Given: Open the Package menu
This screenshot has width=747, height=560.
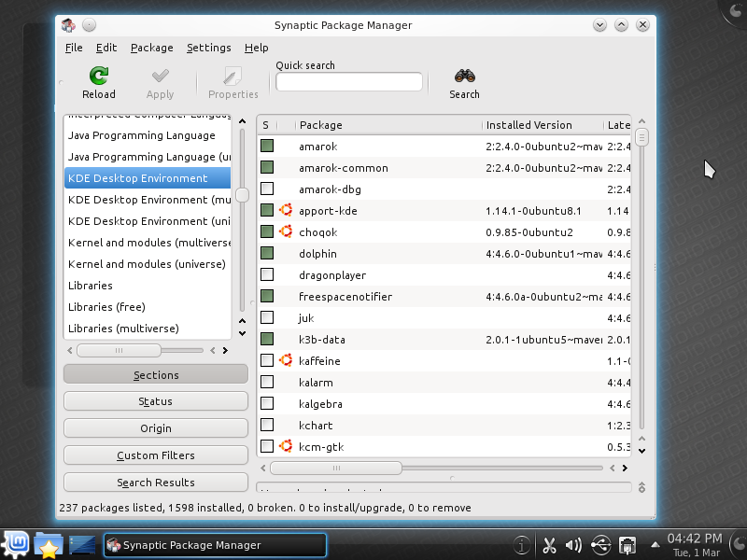Looking at the screenshot, I should pos(153,48).
